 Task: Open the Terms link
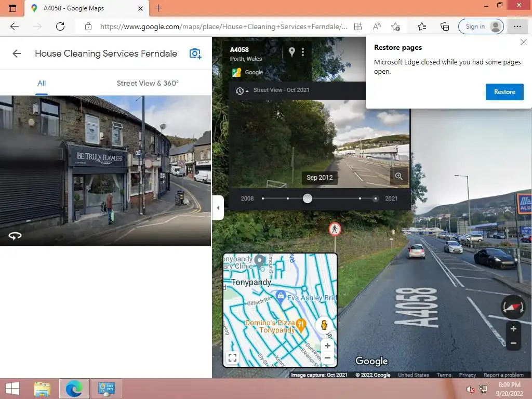(x=444, y=375)
